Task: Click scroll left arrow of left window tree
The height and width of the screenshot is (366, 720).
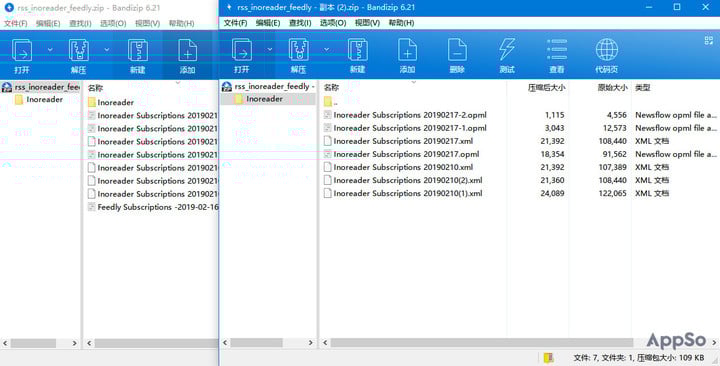Action: tap(5, 343)
